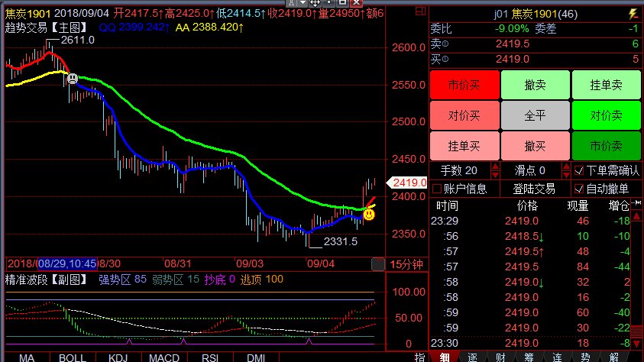
Task: Select the 逐 tab in bottom panel
Action: pos(472,357)
